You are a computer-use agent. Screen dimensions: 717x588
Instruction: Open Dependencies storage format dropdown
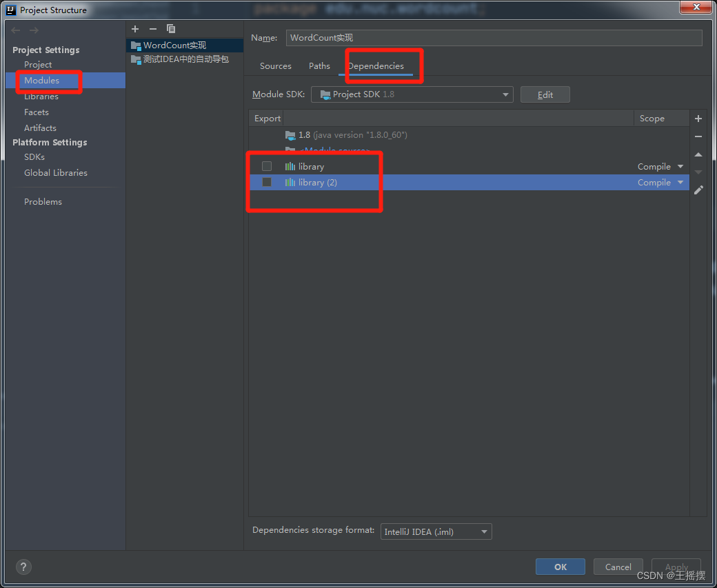tap(436, 531)
